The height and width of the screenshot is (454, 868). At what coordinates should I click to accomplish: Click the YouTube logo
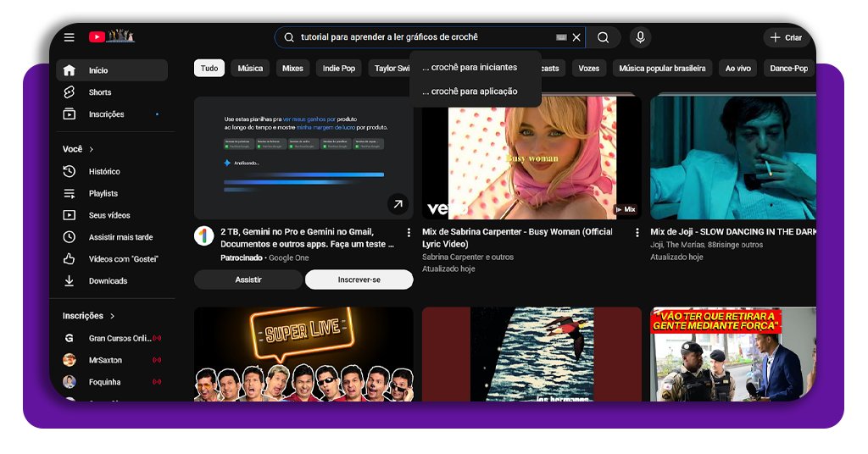pos(97,37)
